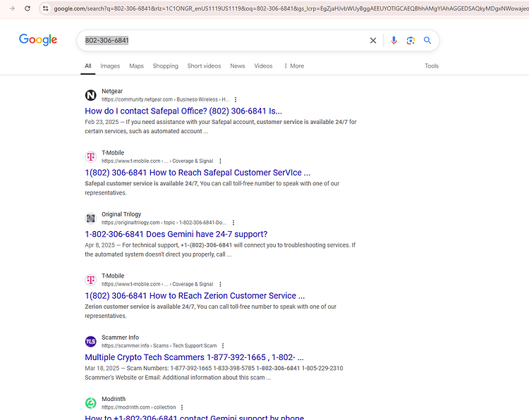Viewport: 529px width, 420px height.
Task: Expand the More search filters menu
Action: tap(294, 66)
